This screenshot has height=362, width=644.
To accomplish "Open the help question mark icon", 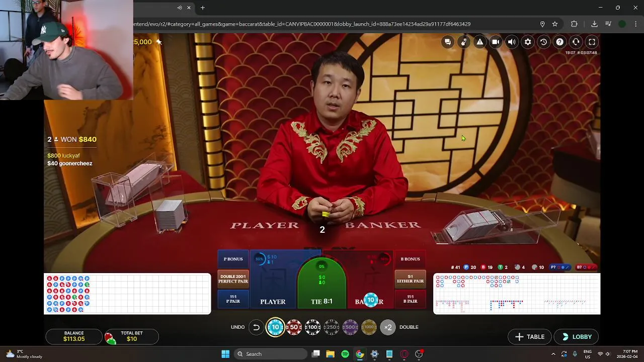I will (560, 42).
